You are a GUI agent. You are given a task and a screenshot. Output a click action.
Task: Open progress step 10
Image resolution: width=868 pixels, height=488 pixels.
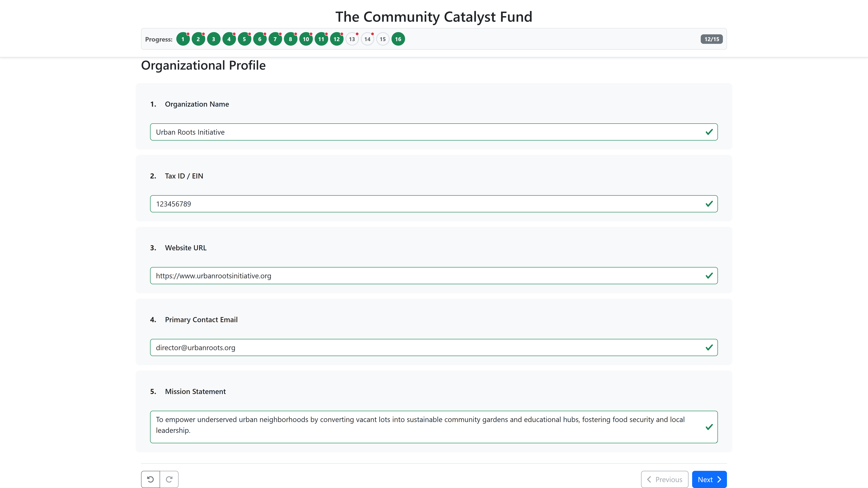tap(306, 39)
